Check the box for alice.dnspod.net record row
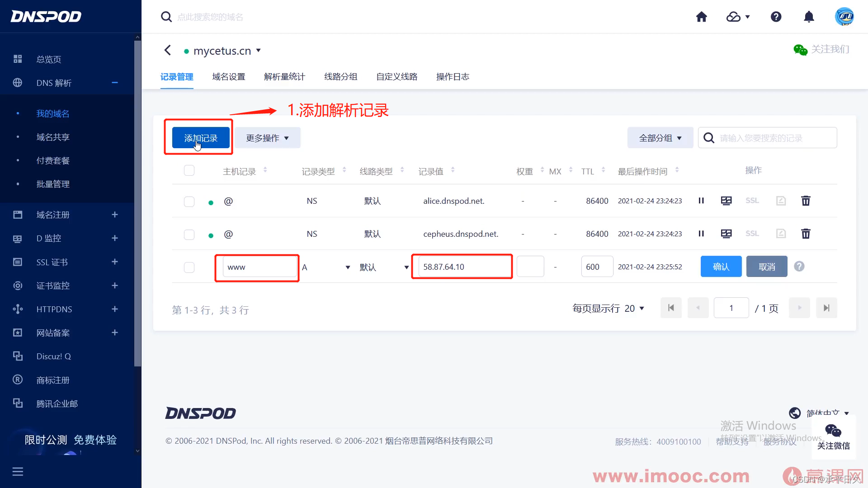Screen dimensions: 868x488 click(189, 202)
